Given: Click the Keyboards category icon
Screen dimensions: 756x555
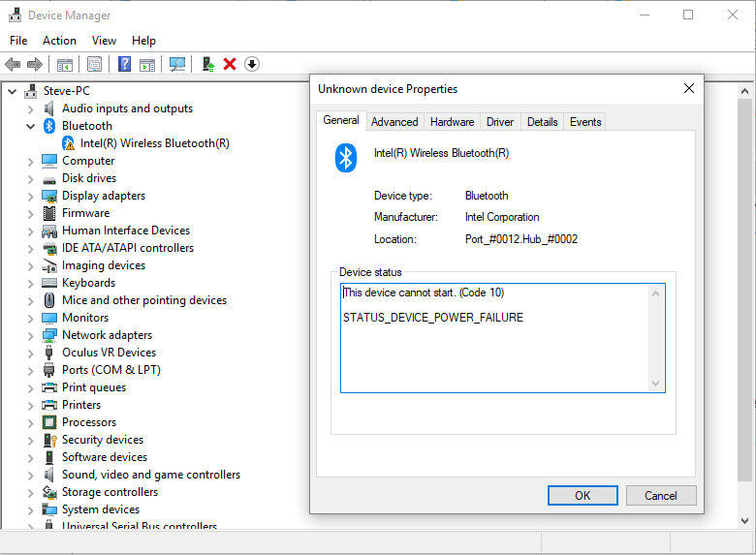Looking at the screenshot, I should point(49,283).
